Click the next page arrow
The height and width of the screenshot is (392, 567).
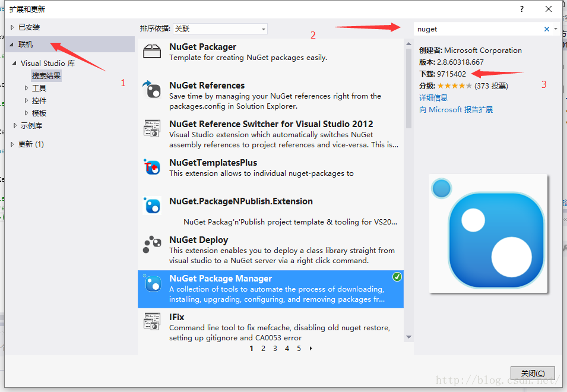point(311,349)
